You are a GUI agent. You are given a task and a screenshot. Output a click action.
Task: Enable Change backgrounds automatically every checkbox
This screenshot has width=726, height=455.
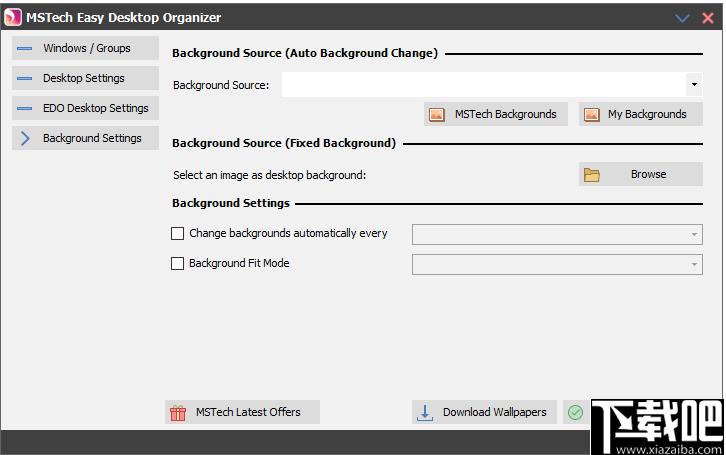pos(177,233)
